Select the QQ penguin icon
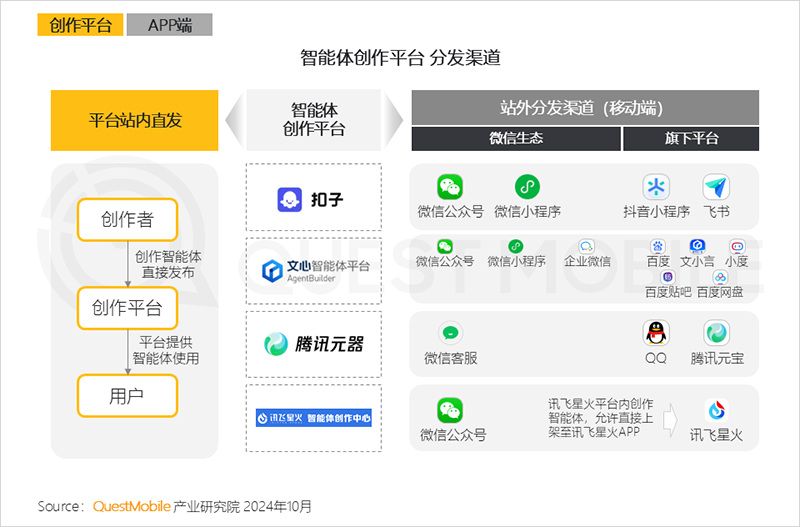Viewport: 800px width, 527px height. pos(656,333)
